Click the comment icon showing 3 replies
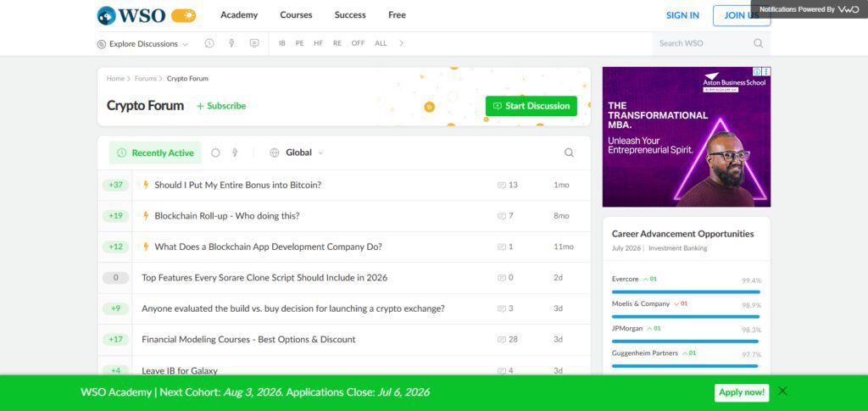This screenshot has width=868, height=411. (502, 308)
